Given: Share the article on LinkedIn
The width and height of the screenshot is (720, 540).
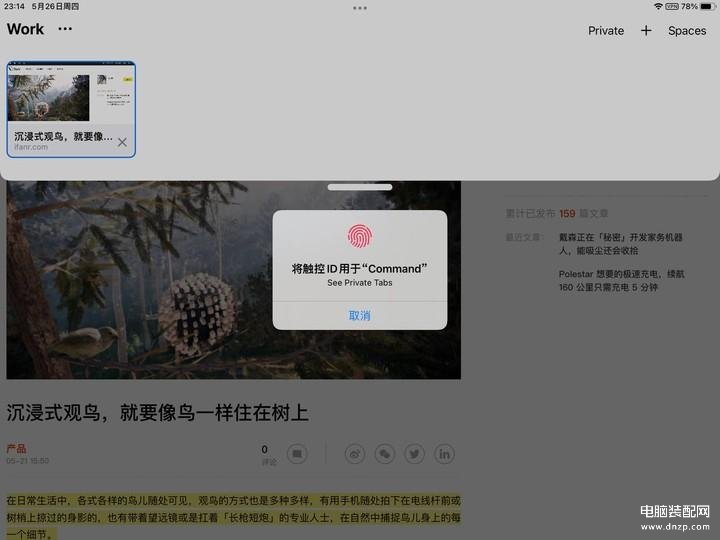Looking at the screenshot, I should [x=444, y=454].
